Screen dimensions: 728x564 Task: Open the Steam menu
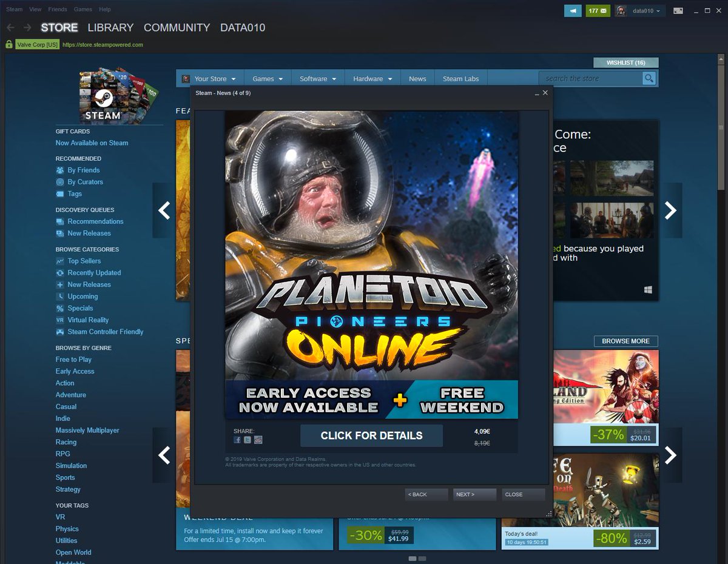[x=14, y=10]
